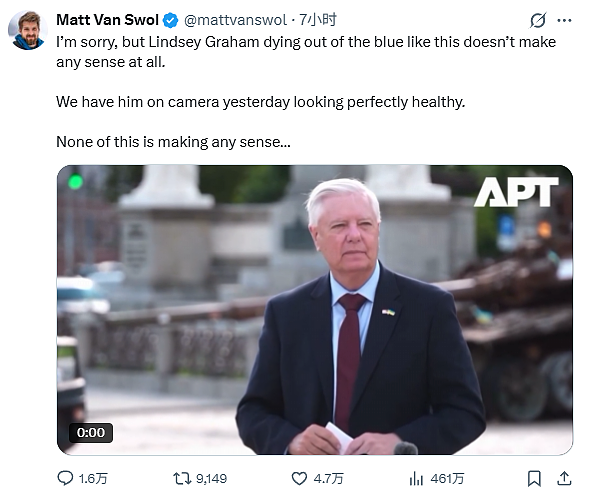Click the 9,149 reposts count

(211, 479)
